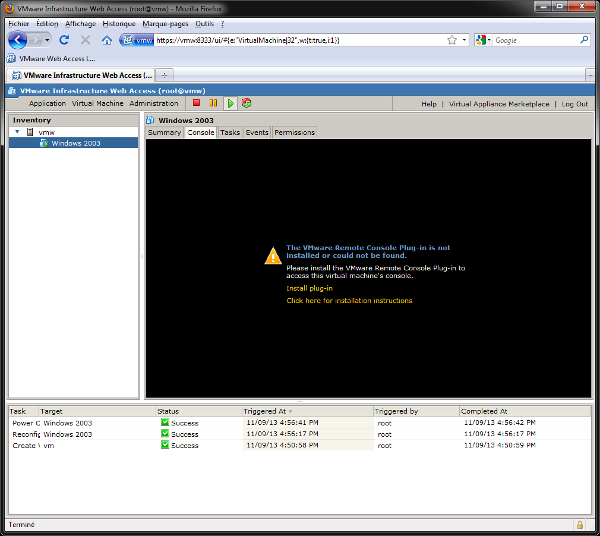Switch to the Permissions tab
The height and width of the screenshot is (536, 600).
294,132
